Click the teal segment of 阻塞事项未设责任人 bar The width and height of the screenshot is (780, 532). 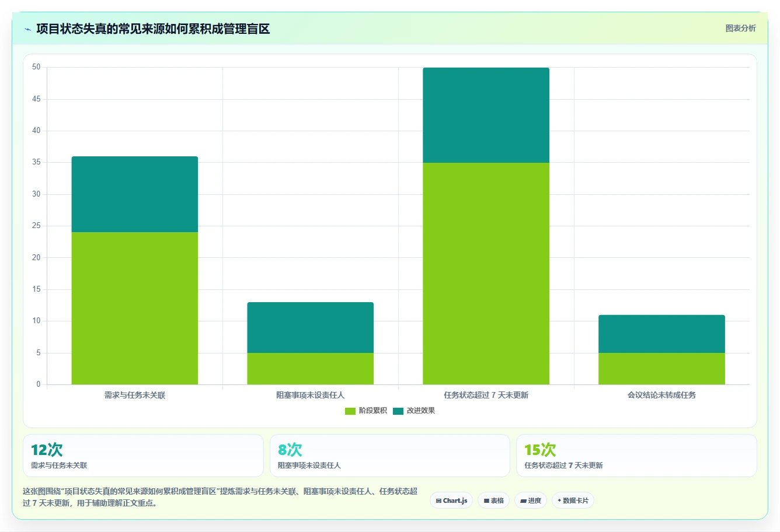(311, 327)
